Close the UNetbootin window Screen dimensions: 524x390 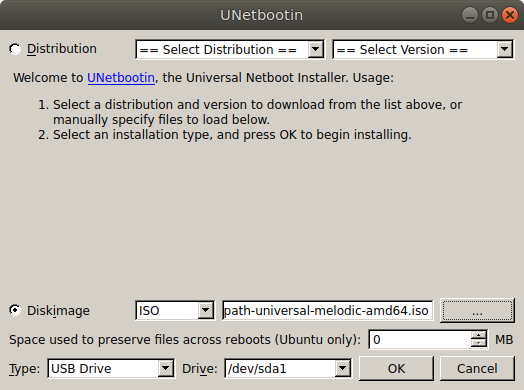[x=510, y=15]
